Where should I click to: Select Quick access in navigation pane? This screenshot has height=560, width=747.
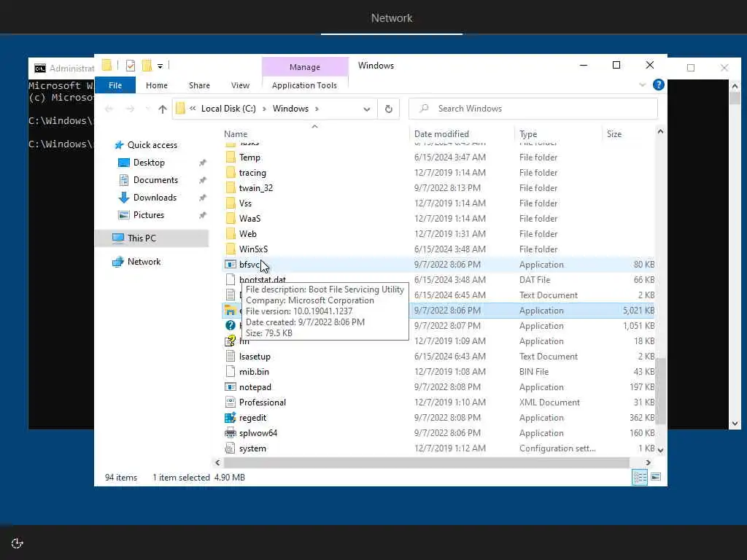pos(152,145)
